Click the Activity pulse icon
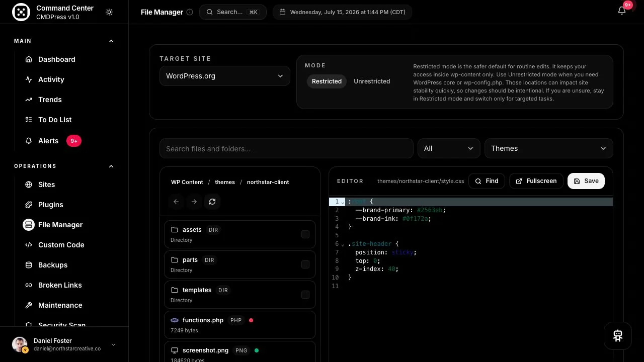The width and height of the screenshot is (644, 362). [x=29, y=79]
